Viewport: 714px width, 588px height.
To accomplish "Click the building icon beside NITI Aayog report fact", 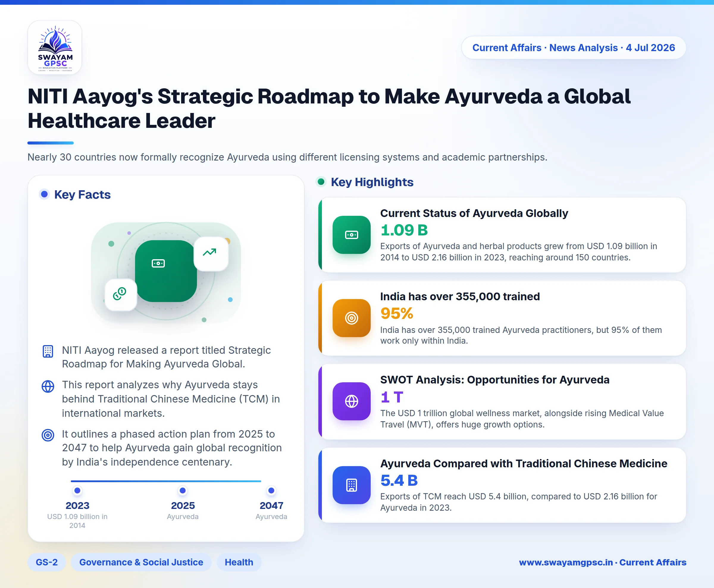I will [x=48, y=351].
